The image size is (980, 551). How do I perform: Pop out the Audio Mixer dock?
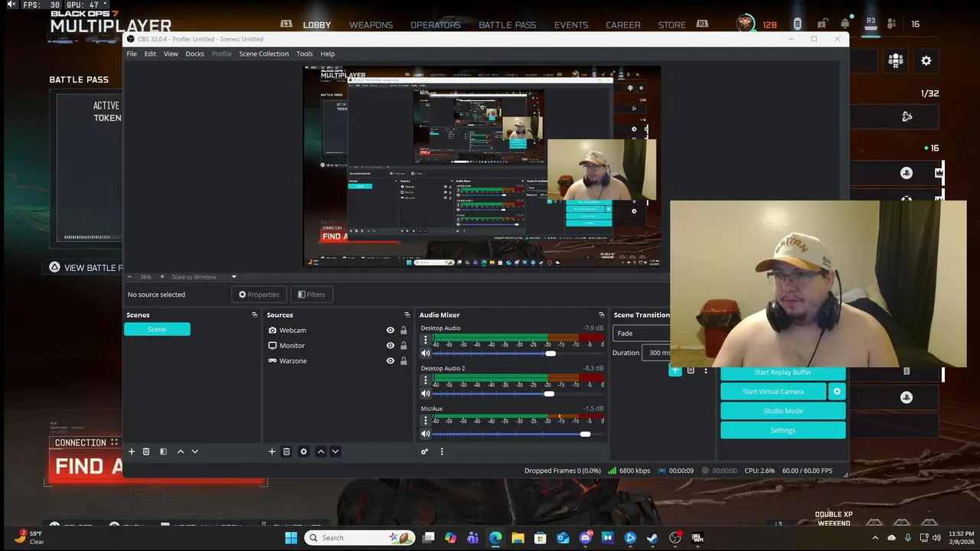601,315
